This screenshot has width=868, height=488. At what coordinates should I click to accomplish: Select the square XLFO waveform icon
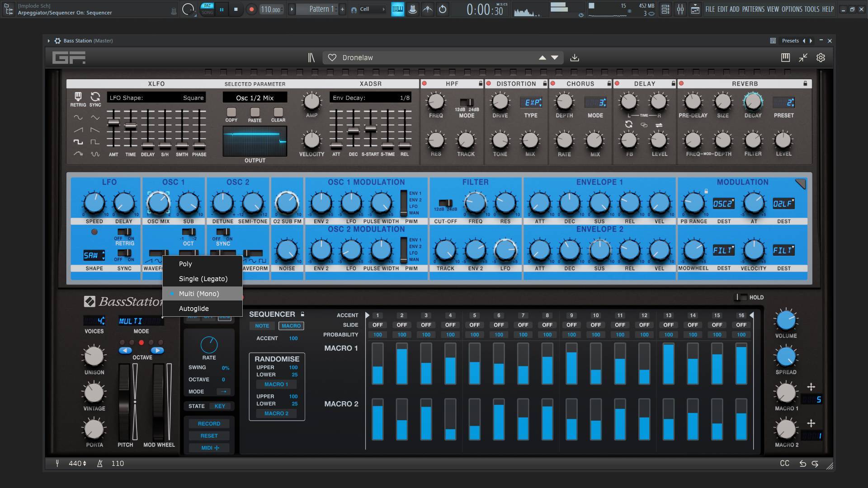click(x=78, y=142)
